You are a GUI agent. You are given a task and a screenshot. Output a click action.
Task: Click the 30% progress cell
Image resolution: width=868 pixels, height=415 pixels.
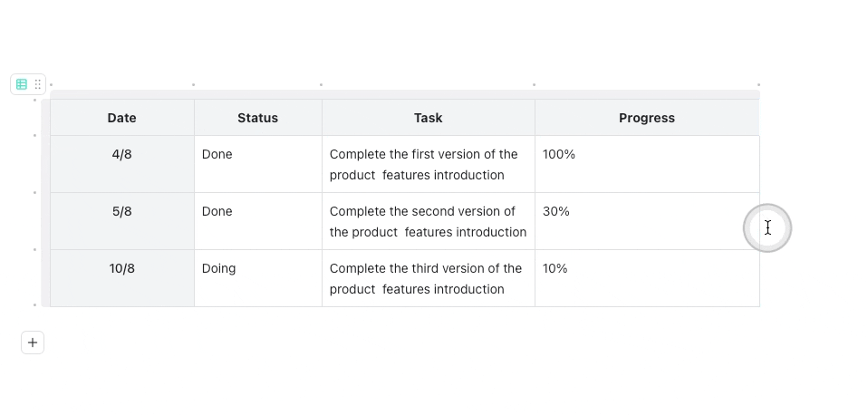pyautogui.click(x=646, y=221)
